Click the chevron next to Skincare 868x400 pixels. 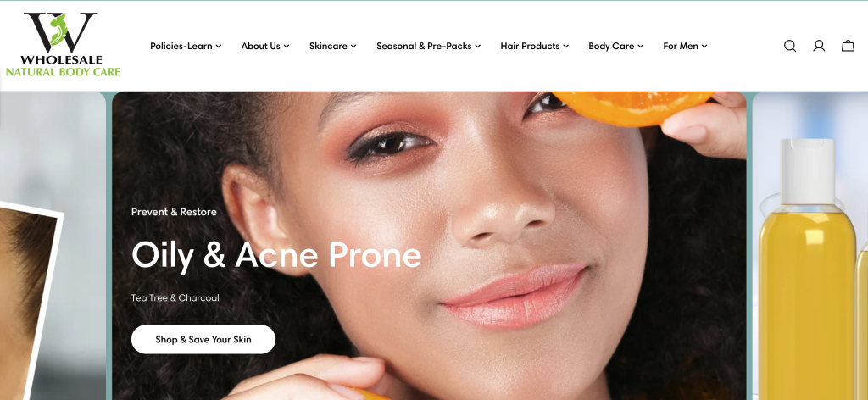point(353,47)
